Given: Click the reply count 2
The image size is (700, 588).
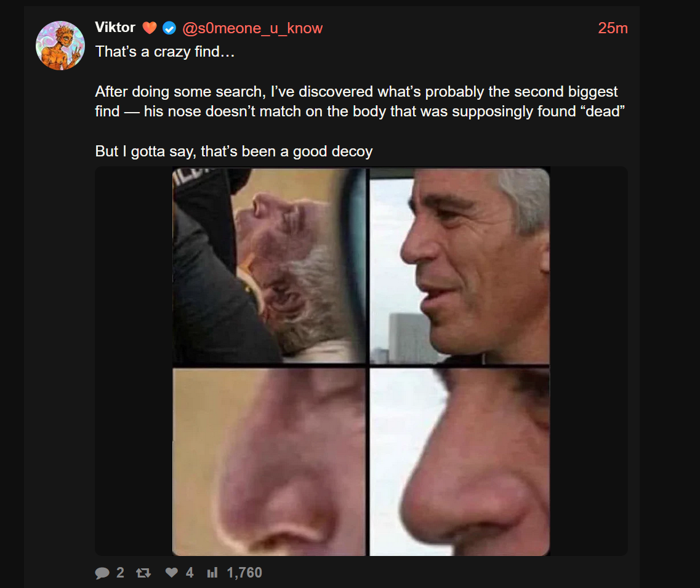Looking at the screenshot, I should tap(120, 573).
